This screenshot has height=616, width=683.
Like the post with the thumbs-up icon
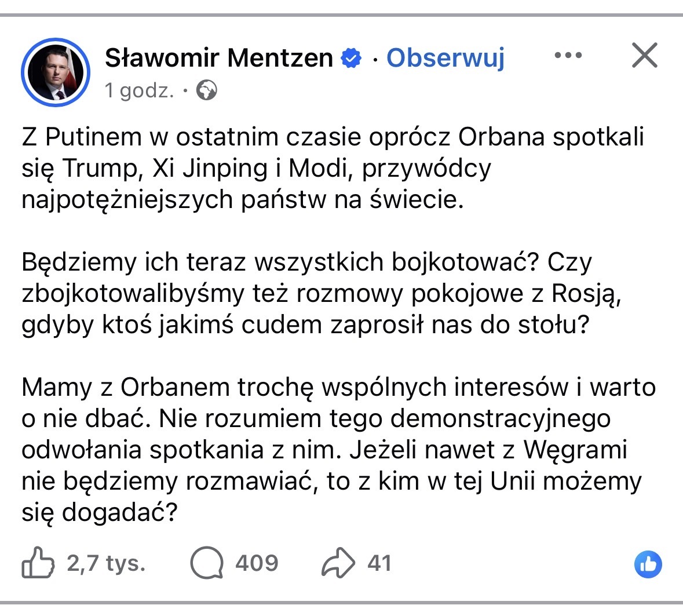[38, 563]
